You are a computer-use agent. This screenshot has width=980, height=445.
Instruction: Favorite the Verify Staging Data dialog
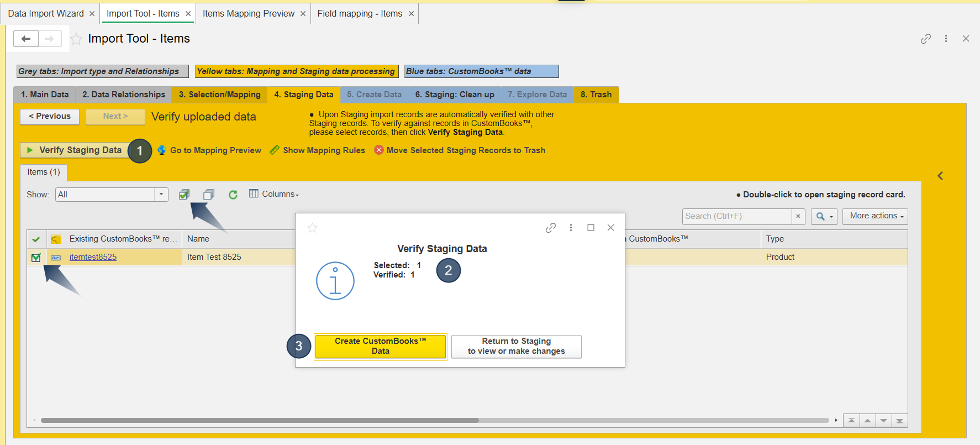[313, 228]
